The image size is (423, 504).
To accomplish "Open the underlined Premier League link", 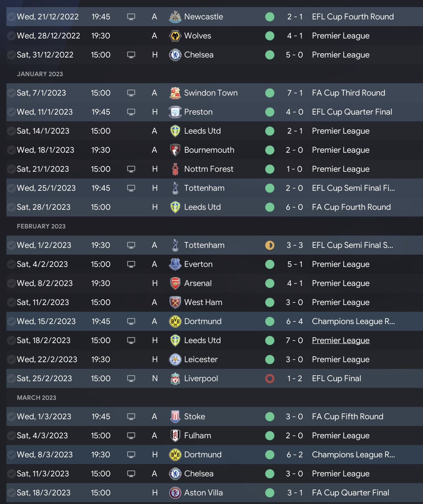I will click(x=340, y=340).
